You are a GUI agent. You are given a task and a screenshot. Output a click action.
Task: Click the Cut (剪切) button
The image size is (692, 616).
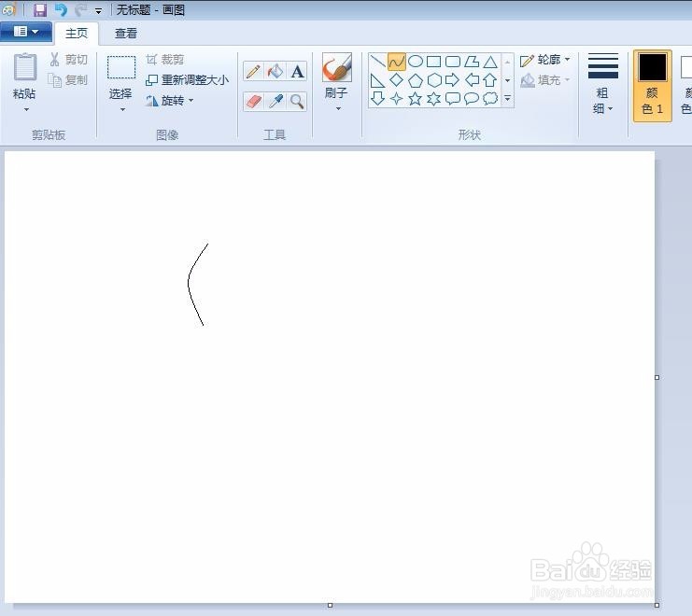coord(68,59)
